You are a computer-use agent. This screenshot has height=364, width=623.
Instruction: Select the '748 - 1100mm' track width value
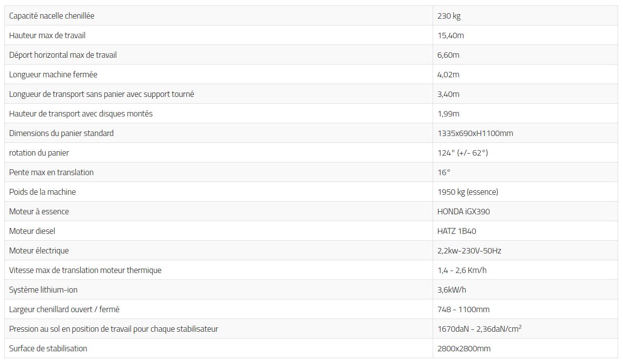coord(463,309)
